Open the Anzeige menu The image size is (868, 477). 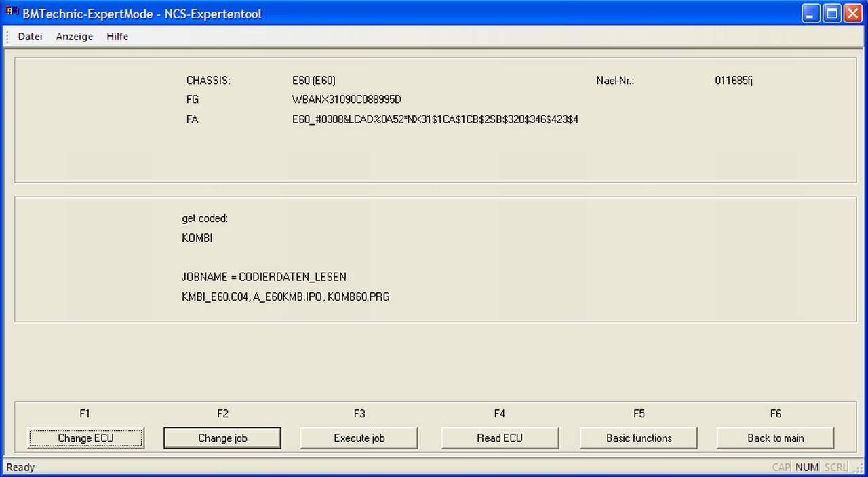(x=75, y=37)
